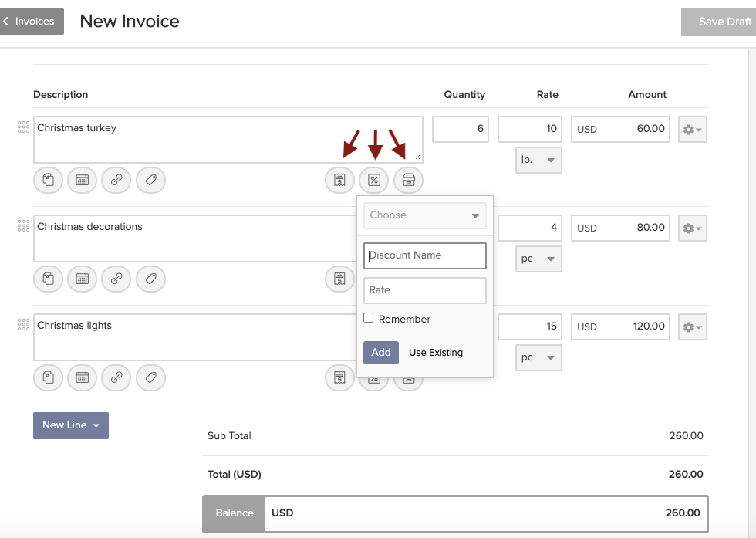
Task: Click the amount field showing 120.00
Action: [620, 327]
